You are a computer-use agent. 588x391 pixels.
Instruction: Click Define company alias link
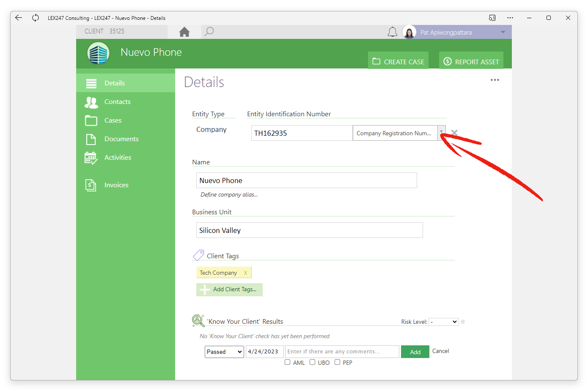pos(229,194)
